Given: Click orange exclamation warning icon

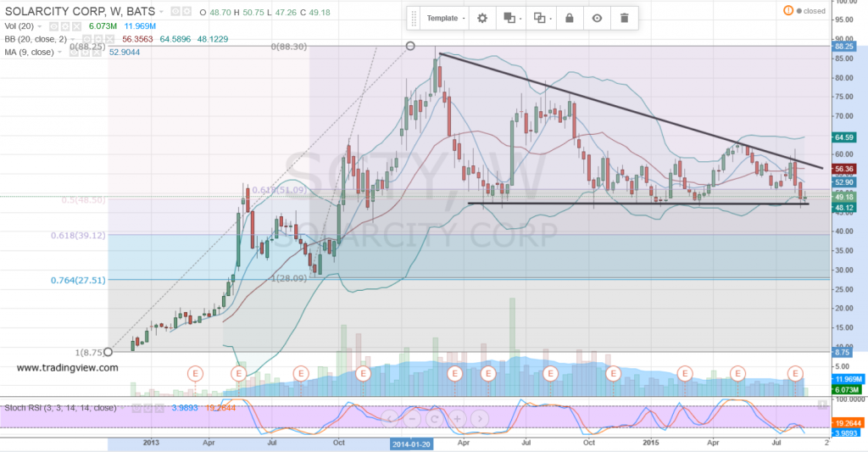Looking at the screenshot, I should coord(788,10).
